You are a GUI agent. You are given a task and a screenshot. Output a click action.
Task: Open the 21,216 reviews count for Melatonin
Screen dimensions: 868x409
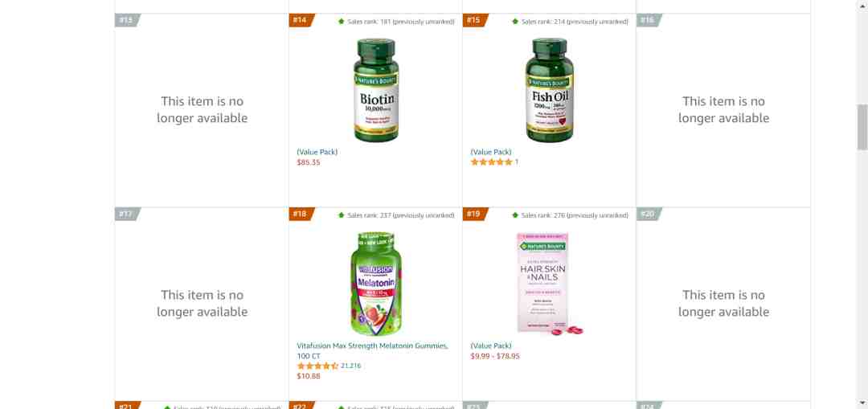tap(351, 366)
